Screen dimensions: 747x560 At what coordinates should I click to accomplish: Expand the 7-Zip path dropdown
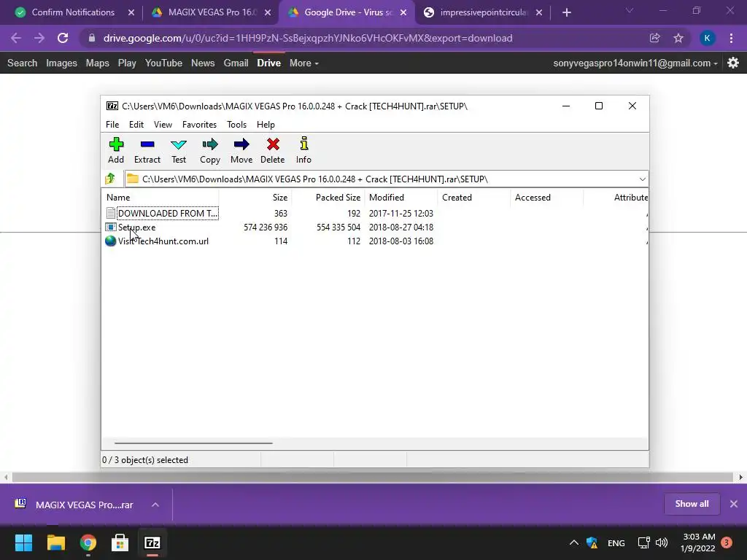tap(642, 179)
